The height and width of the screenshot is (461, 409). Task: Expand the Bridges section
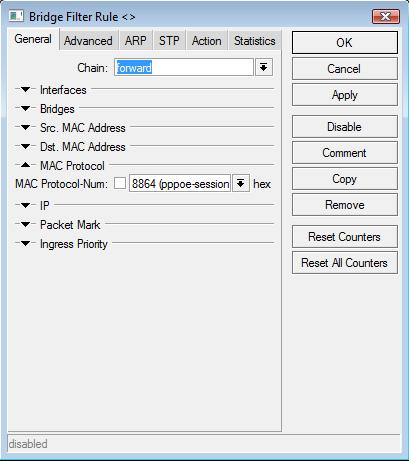[25, 108]
